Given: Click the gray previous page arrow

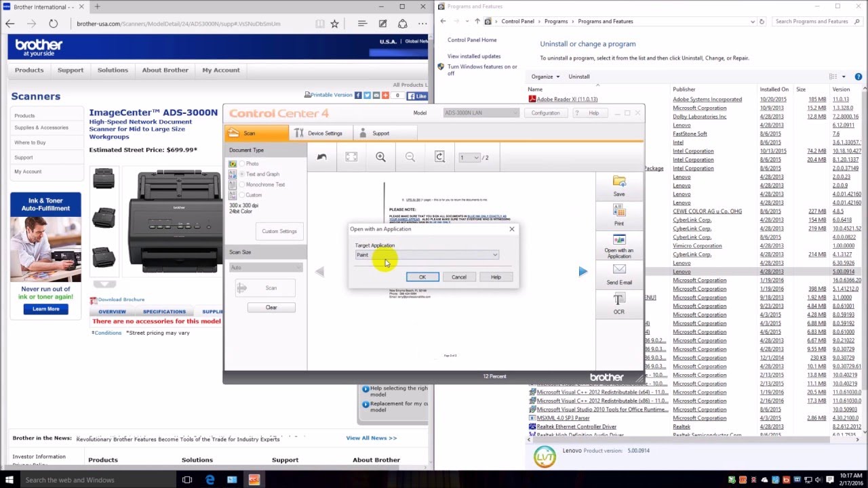Looking at the screenshot, I should click(319, 271).
